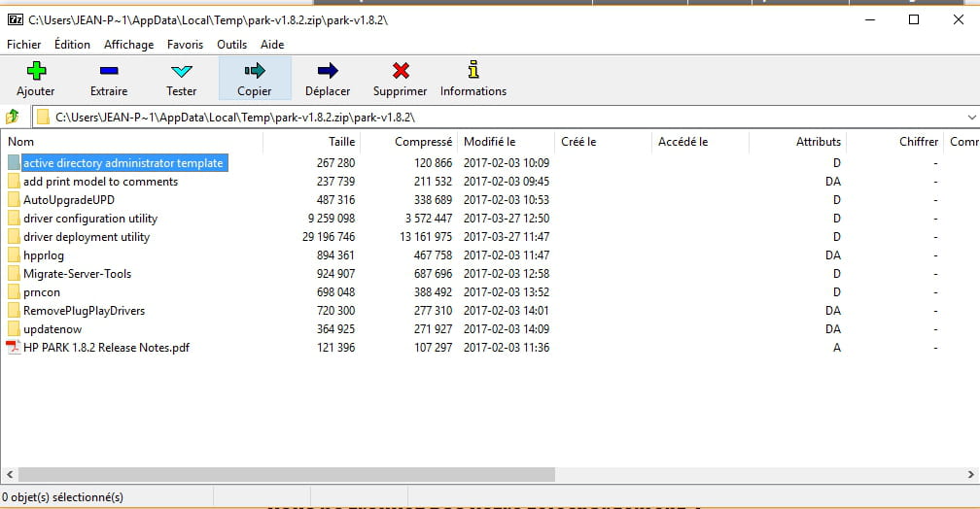Select the hpprlog folder name
The height and width of the screenshot is (509, 980).
click(44, 254)
